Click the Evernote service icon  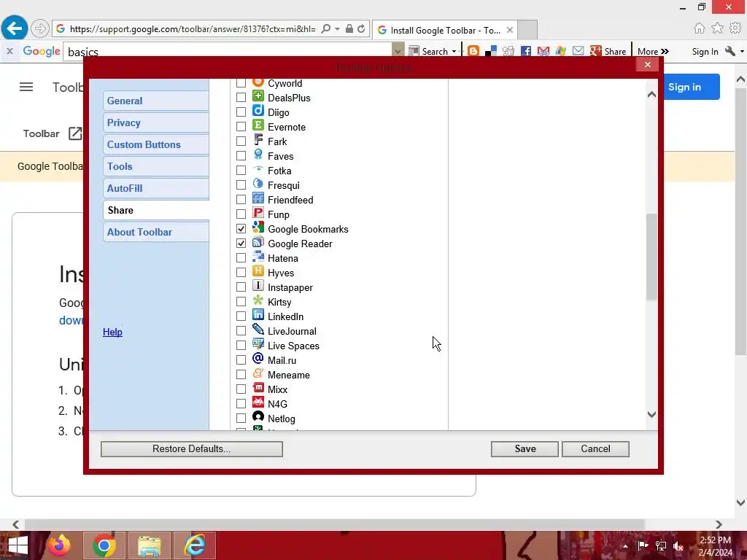pyautogui.click(x=258, y=125)
